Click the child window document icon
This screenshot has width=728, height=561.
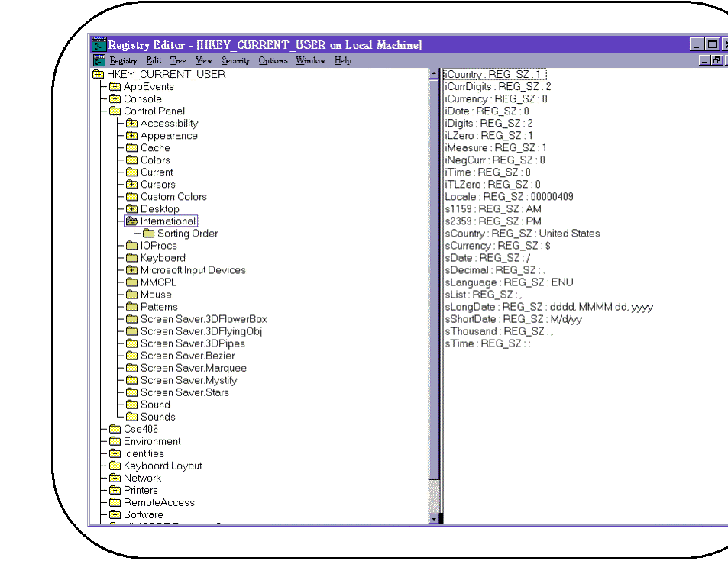click(x=99, y=60)
